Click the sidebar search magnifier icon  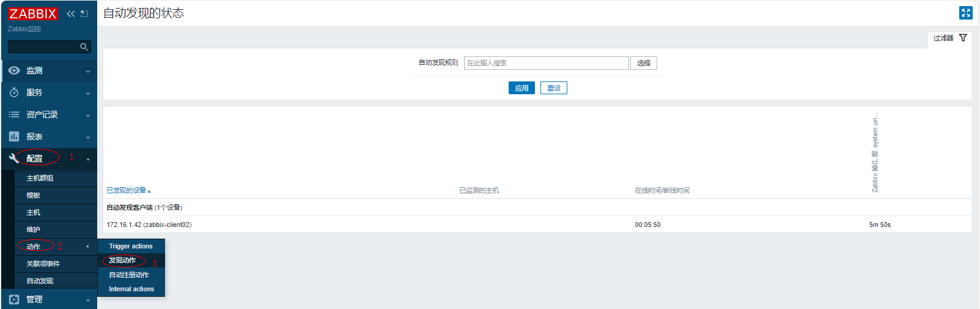pyautogui.click(x=84, y=47)
